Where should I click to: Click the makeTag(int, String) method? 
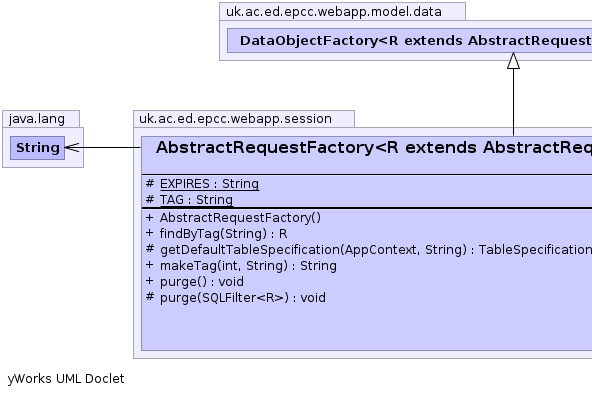248,266
